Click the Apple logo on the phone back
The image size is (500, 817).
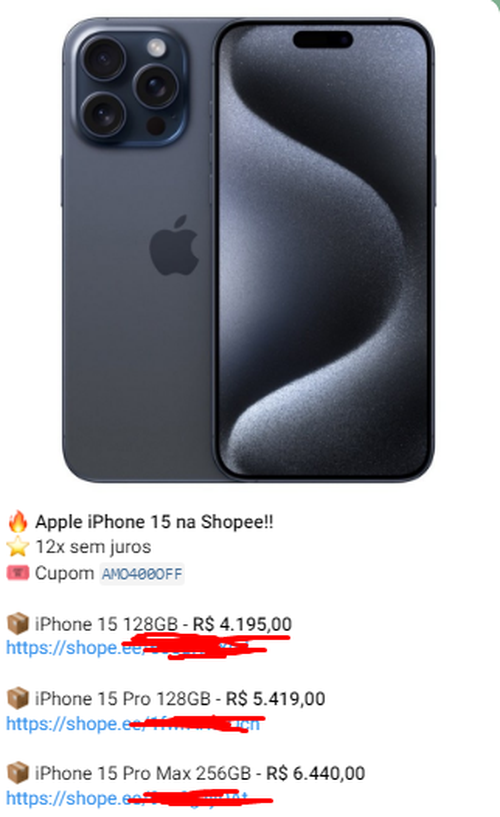pyautogui.click(x=174, y=245)
